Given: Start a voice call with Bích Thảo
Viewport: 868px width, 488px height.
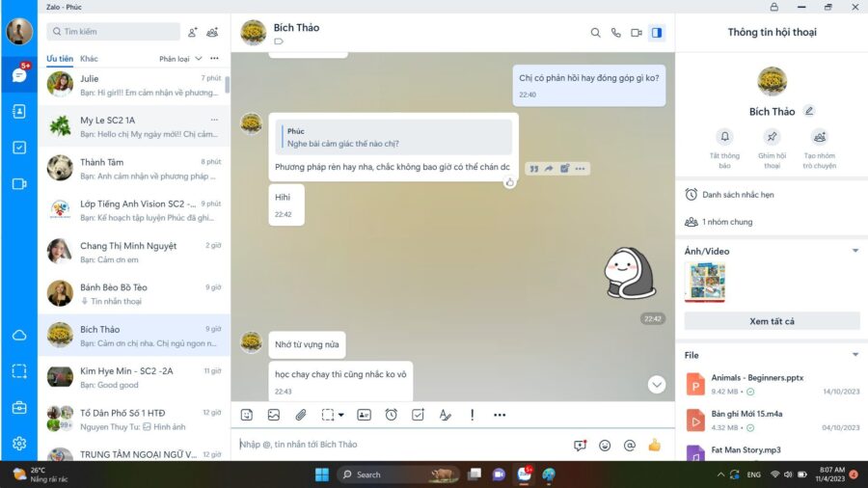Looking at the screenshot, I should (616, 33).
